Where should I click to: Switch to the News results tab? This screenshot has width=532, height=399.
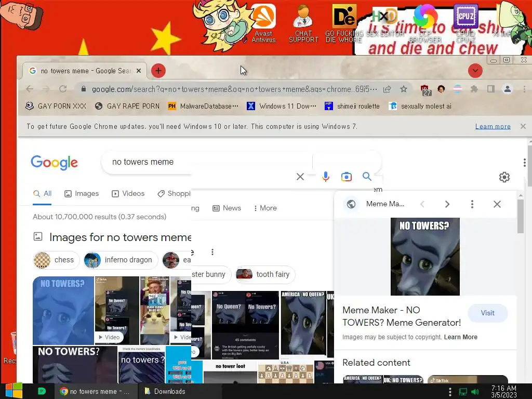pos(227,208)
